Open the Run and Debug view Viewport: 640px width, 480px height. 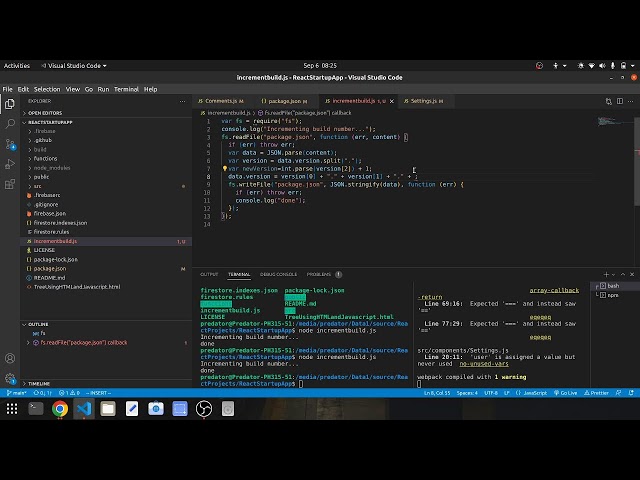10,164
